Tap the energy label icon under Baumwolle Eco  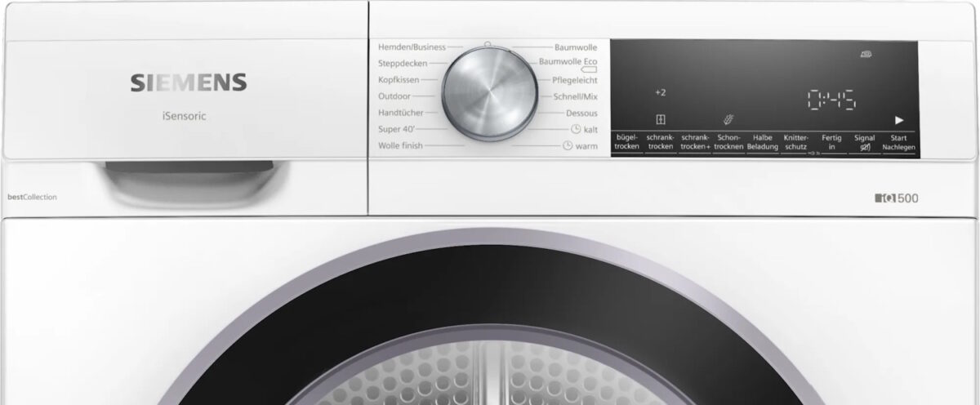pyautogui.click(x=589, y=71)
